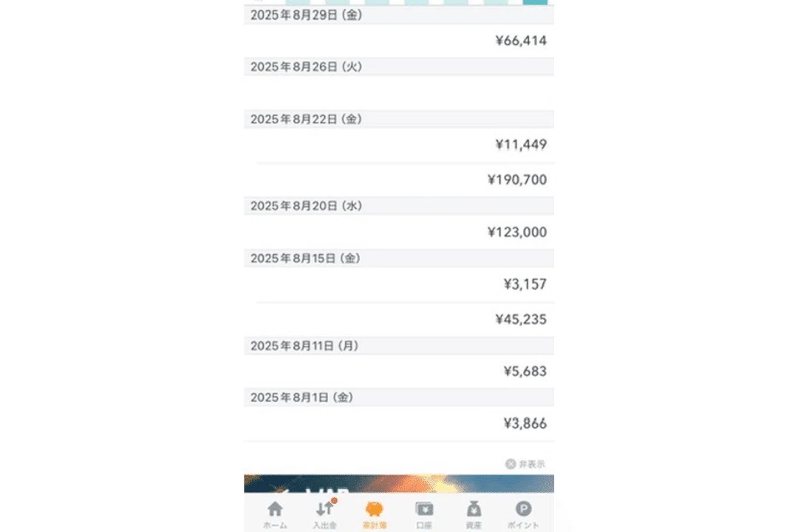Select the 家計簿 piggy bank icon
Viewport: 798px width, 532px height.
coord(374,508)
